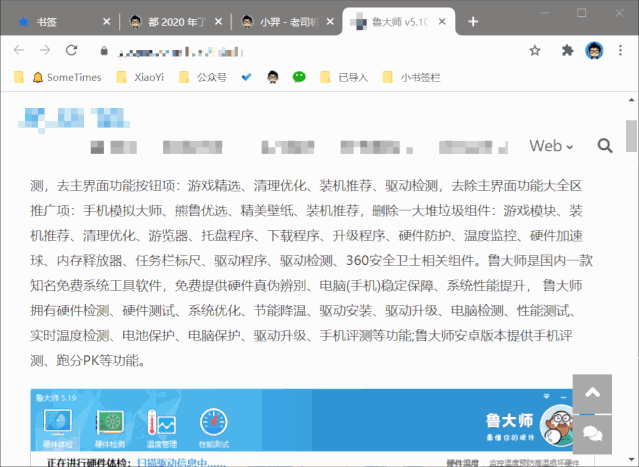Select the 鲁大师 v5.10 tab

[399, 22]
